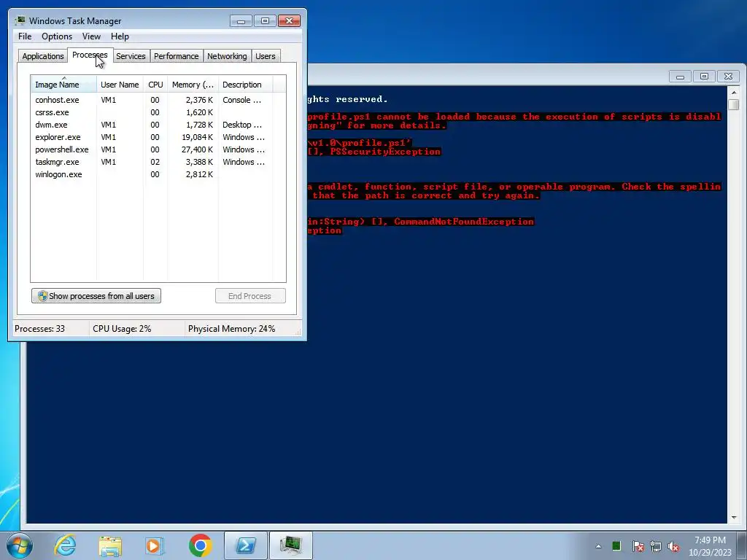The image size is (747, 560).
Task: Select the Processes tab
Action: 90,55
